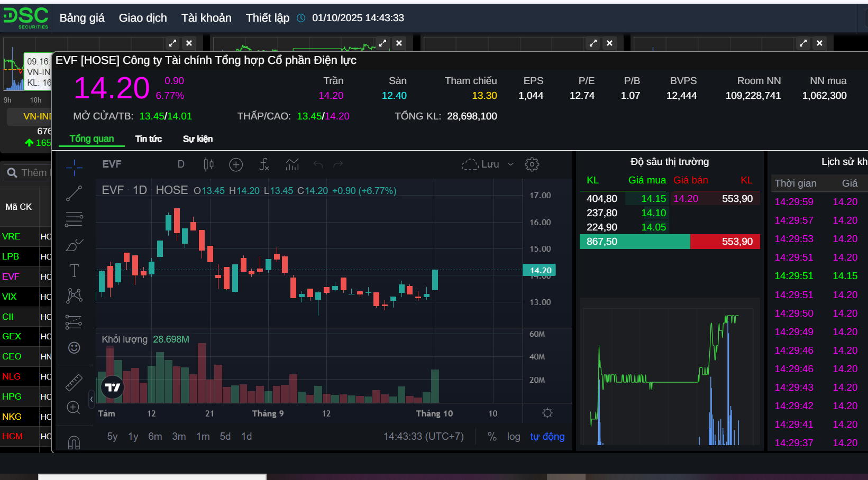
Task: Set chart range to 6m
Action: pyautogui.click(x=155, y=437)
